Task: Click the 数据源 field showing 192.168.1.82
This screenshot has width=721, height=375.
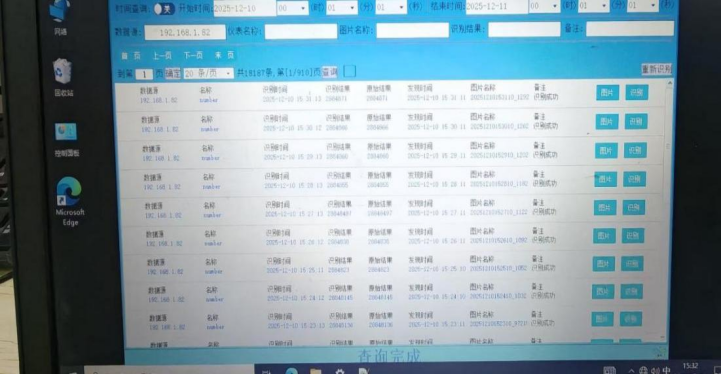Action: [x=185, y=33]
